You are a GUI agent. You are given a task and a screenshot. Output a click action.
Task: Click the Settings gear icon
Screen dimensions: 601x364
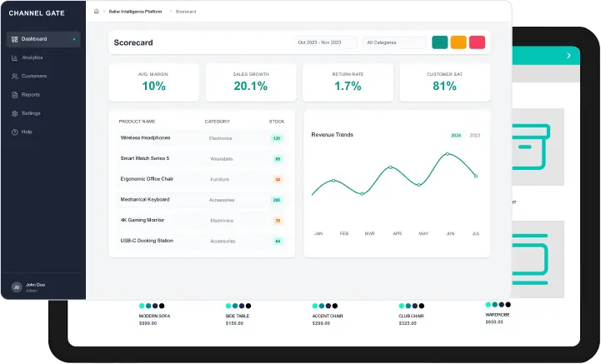[14, 113]
